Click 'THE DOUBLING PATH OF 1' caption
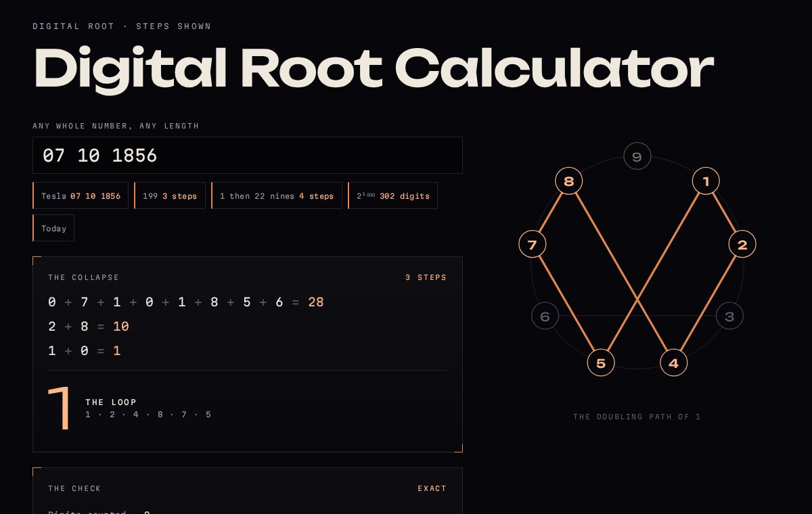This screenshot has width=812, height=514. [x=637, y=417]
